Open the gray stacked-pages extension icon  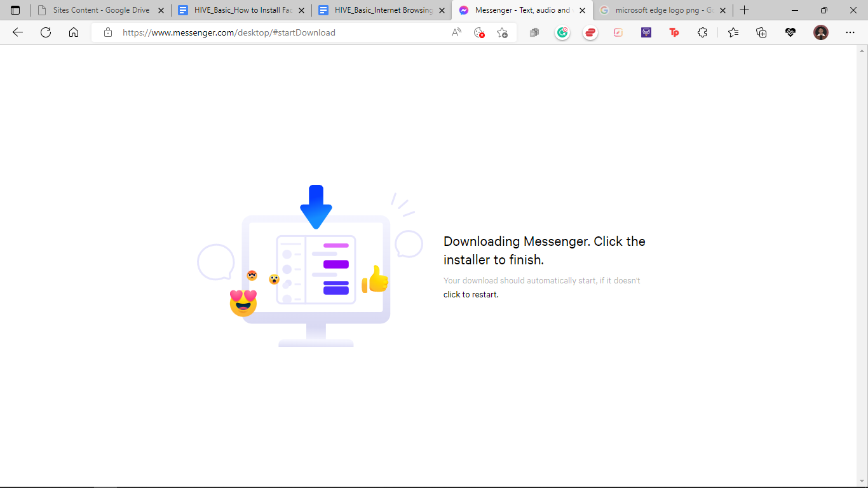(534, 32)
